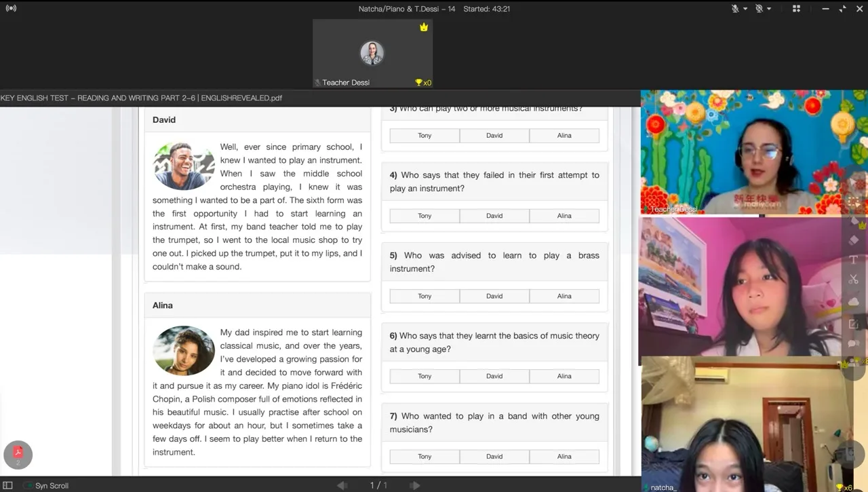Open the chat bubble tool in side toolbar
The image size is (868, 492).
tap(854, 344)
